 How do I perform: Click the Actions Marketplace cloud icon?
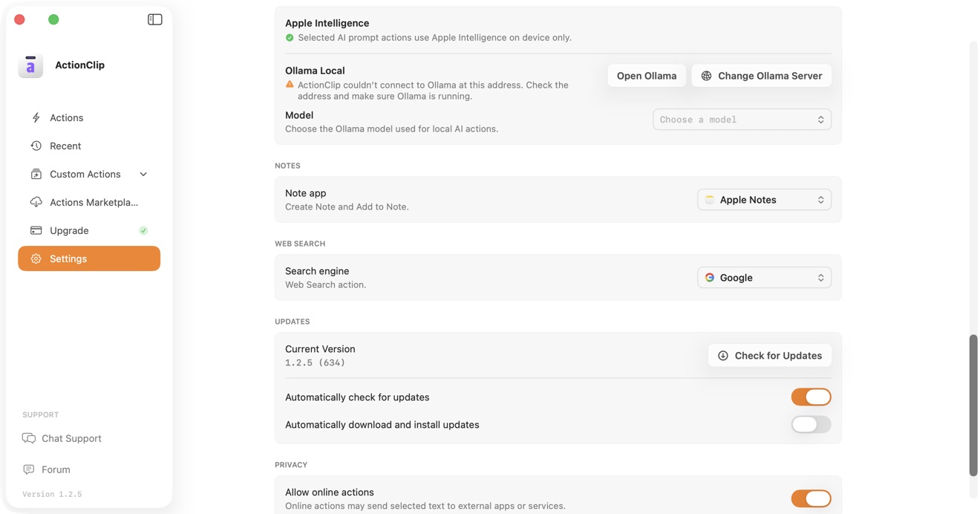[x=36, y=202]
